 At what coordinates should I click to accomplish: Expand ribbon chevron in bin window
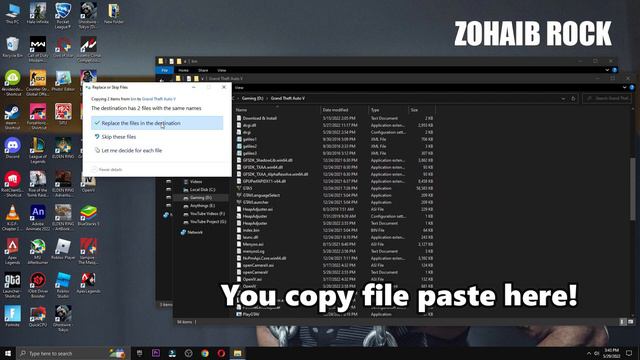(x=607, y=70)
